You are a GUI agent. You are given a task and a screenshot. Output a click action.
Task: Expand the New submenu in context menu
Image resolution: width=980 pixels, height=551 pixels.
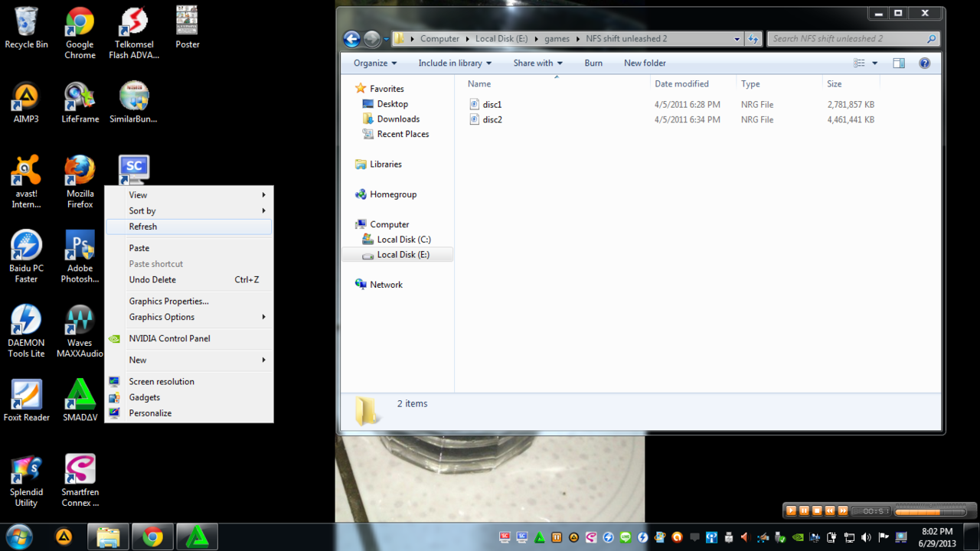pyautogui.click(x=188, y=360)
